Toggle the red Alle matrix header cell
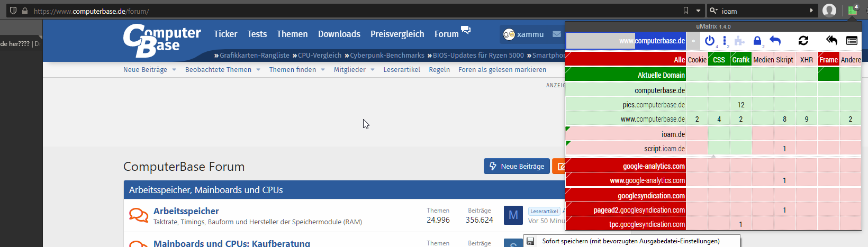Screen dimensions: 868x247 [626, 60]
